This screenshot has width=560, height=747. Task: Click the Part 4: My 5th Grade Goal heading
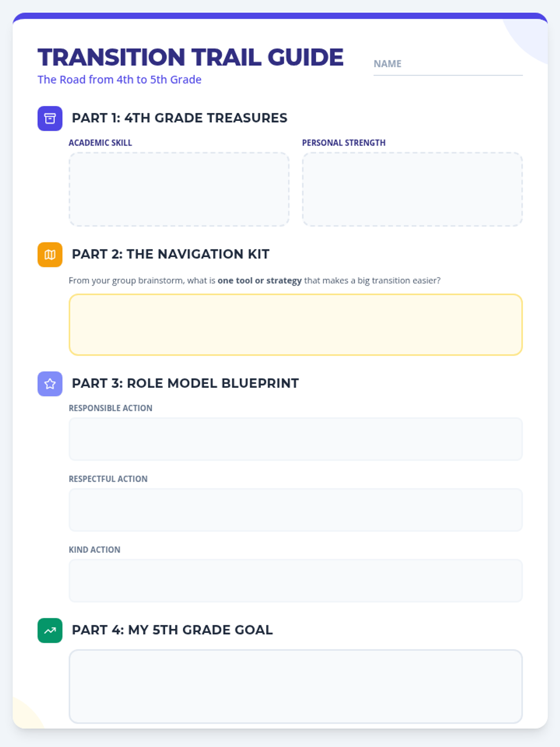click(x=172, y=630)
